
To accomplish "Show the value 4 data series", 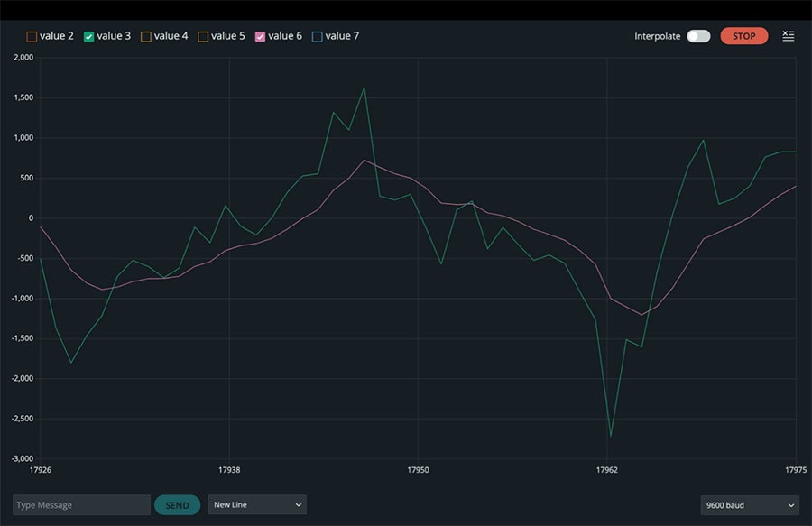I will point(146,36).
